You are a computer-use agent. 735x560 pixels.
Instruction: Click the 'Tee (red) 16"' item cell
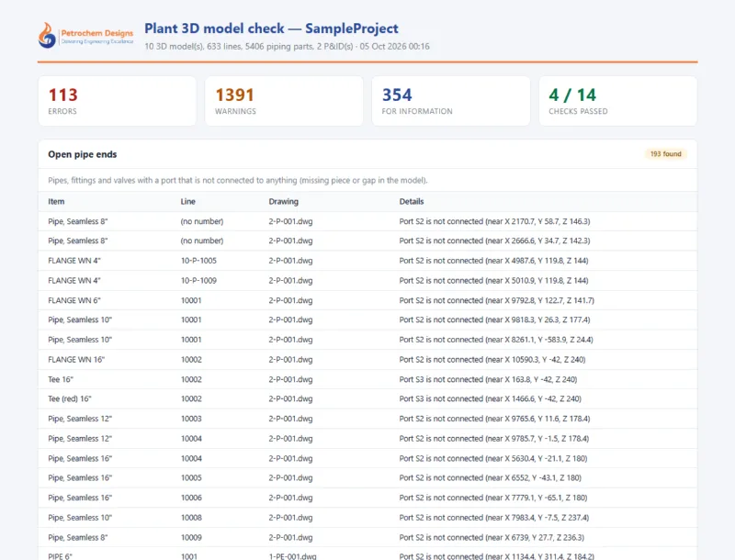click(x=70, y=399)
